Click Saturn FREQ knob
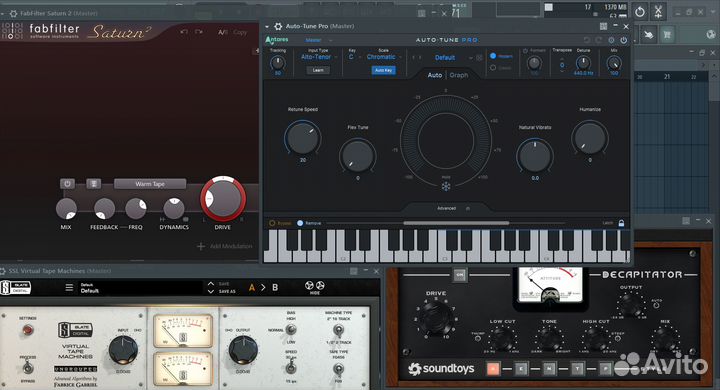Screen dimensions: 720x390 (x=135, y=209)
